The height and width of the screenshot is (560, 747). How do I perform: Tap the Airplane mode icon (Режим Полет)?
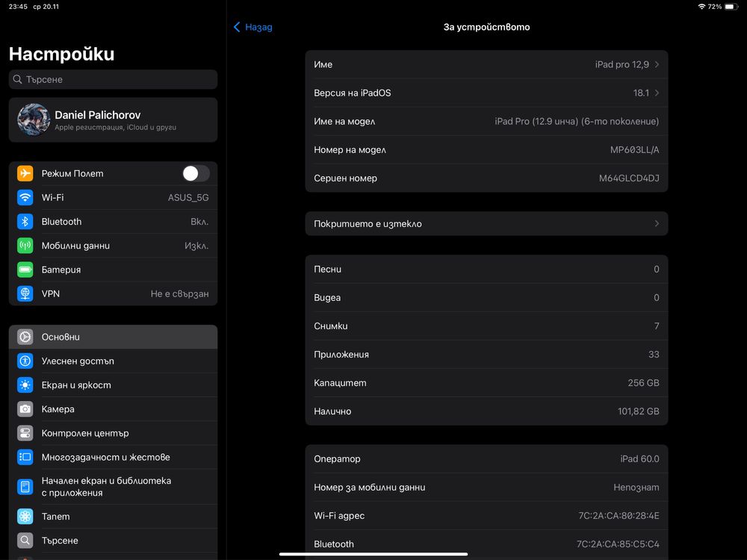click(x=25, y=173)
